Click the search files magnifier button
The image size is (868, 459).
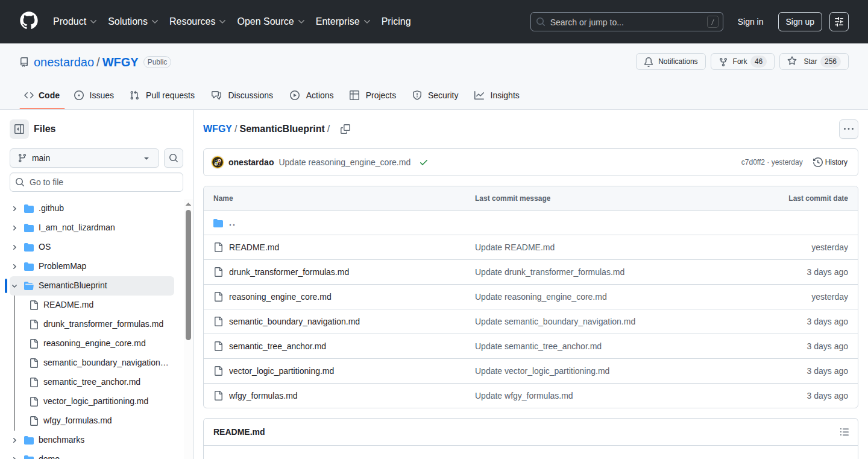pos(174,158)
